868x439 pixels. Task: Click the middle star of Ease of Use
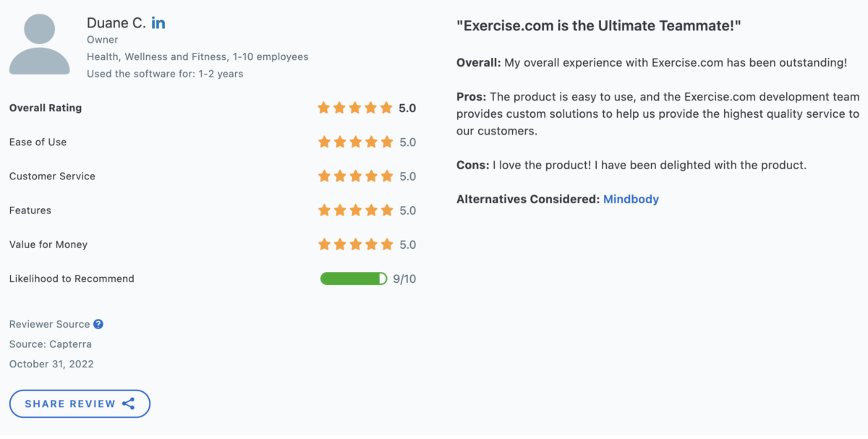point(356,142)
